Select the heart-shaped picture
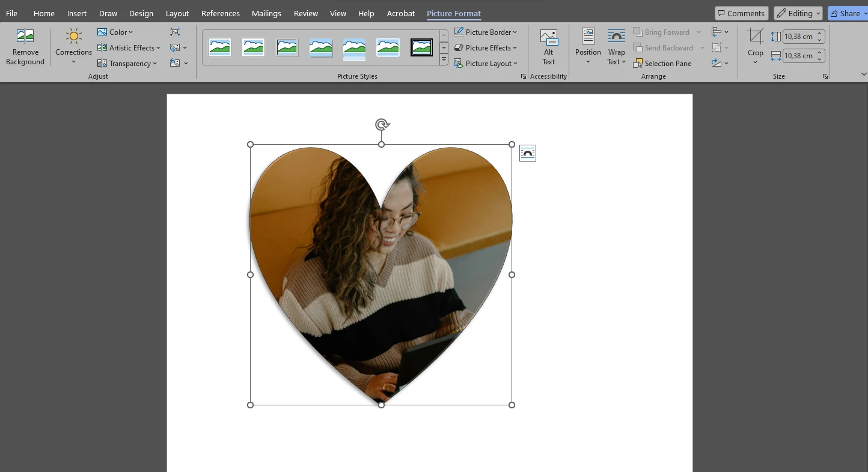The image size is (868, 472). pos(381,274)
